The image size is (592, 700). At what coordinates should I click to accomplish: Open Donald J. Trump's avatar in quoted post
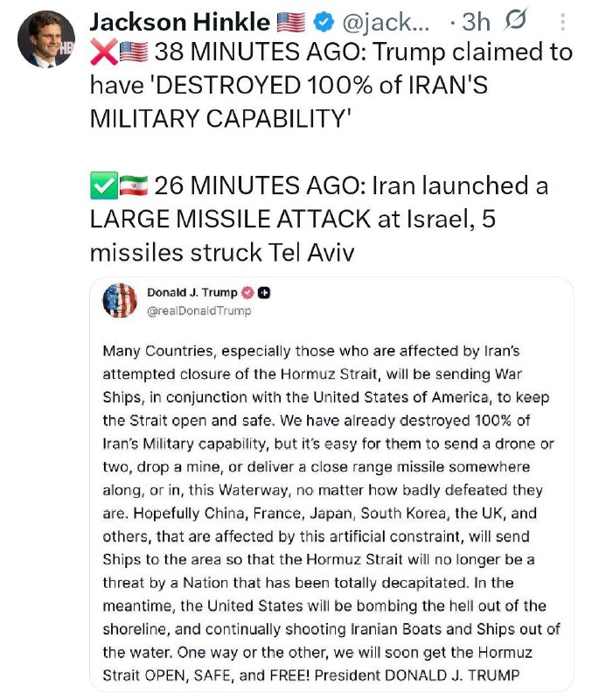pos(120,300)
